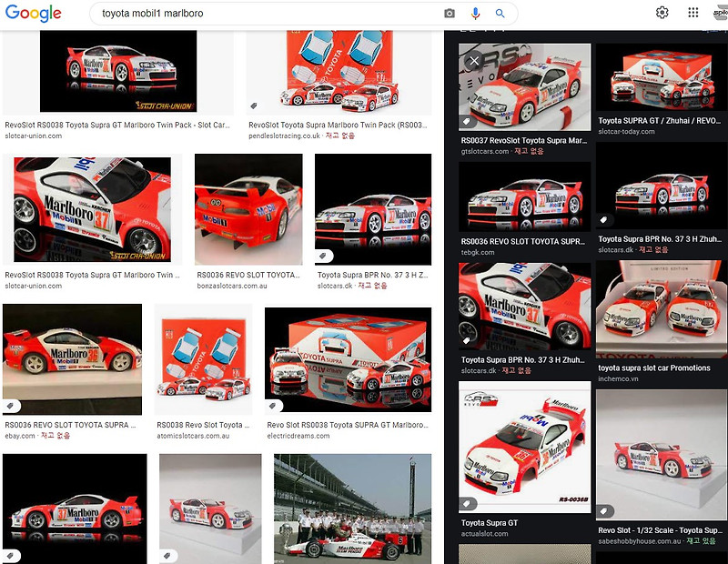Open ebay.com Marlboro 36 Supra thumbnail
728x564 pixels.
tap(73, 359)
